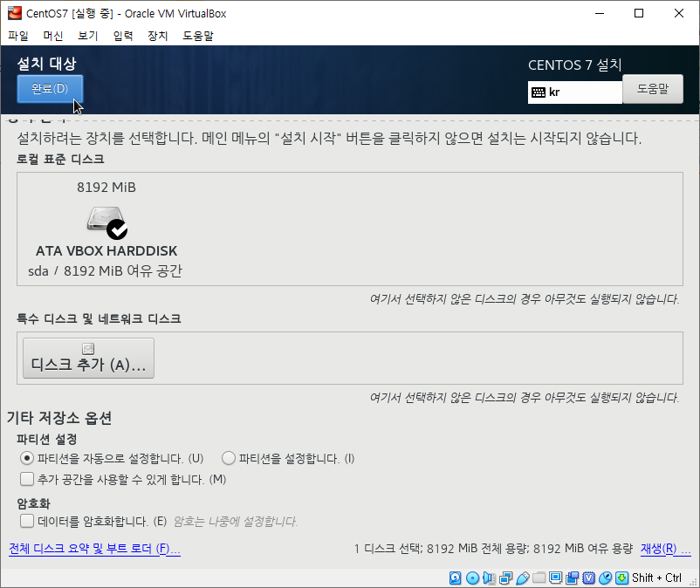Click the 재생(R) refresh link
The image size is (700, 588).
tap(666, 548)
